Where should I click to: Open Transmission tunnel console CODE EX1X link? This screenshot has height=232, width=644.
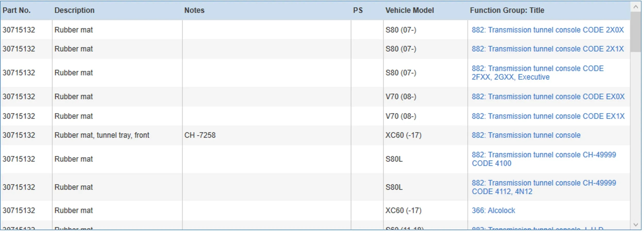(x=548, y=116)
